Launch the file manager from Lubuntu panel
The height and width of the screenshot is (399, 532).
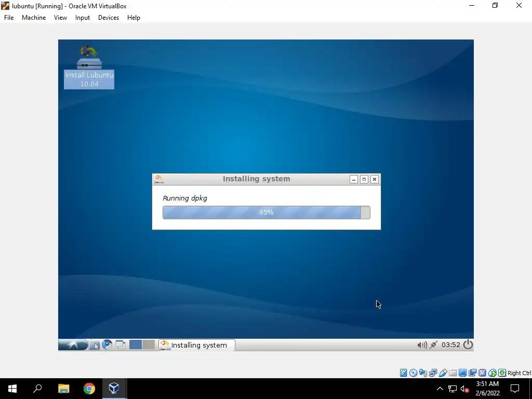(94, 345)
